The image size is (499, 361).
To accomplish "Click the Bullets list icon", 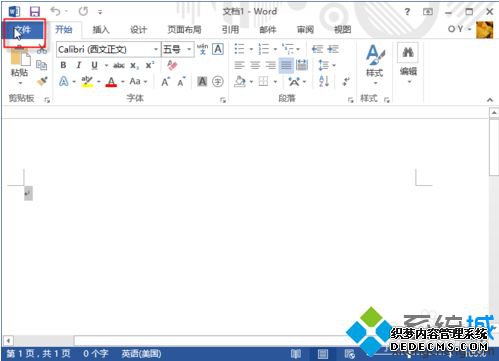I will (239, 49).
